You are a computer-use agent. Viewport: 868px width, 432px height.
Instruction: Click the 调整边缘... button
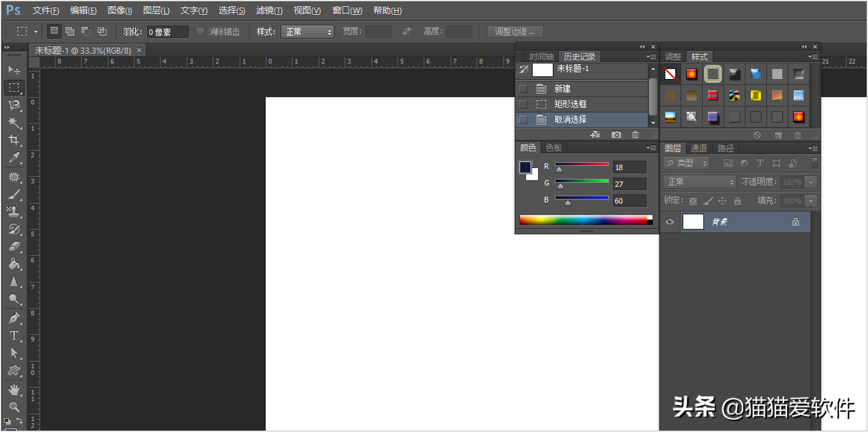pyautogui.click(x=515, y=32)
